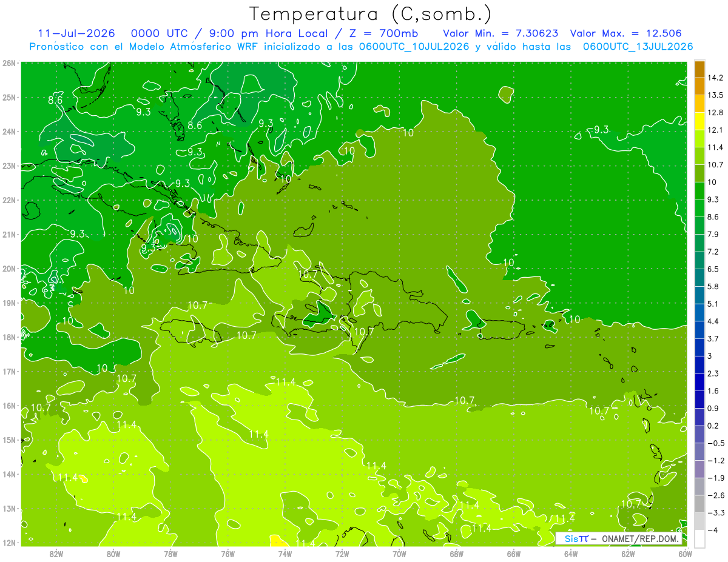Click the '70W' longitude axis label
The image size is (728, 562).
pyautogui.click(x=399, y=554)
